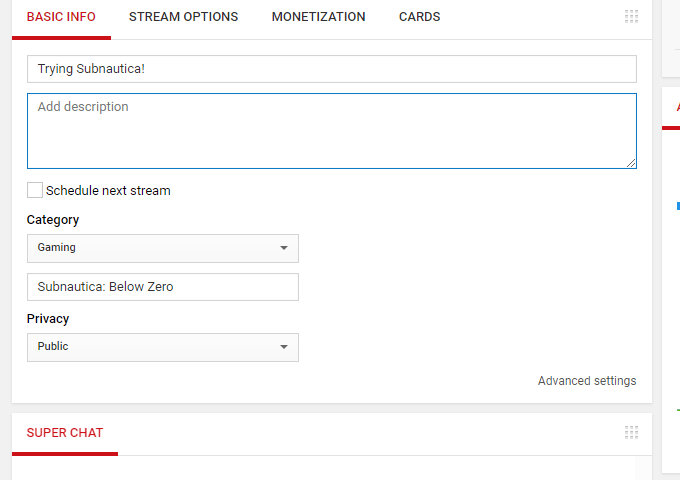Click the partially visible red tab at right edge
Image resolution: width=680 pixels, height=480 pixels.
coord(676,108)
